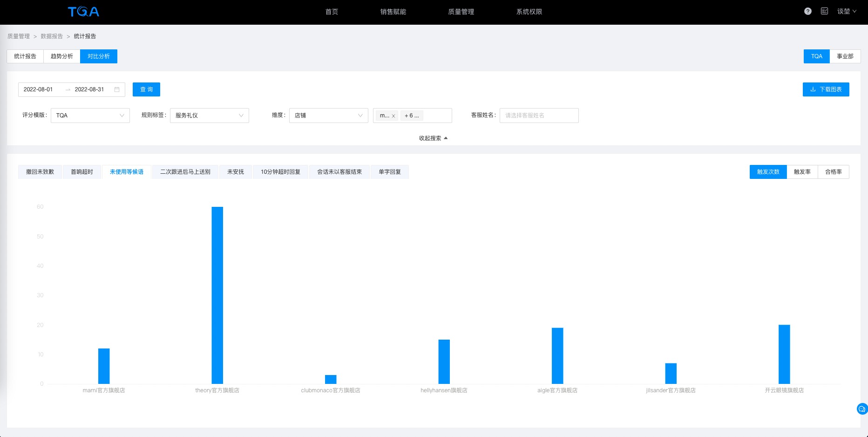Viewport: 868px width, 437px height.
Task: Click the theory官方旗舰店 bar
Action: [x=217, y=295]
